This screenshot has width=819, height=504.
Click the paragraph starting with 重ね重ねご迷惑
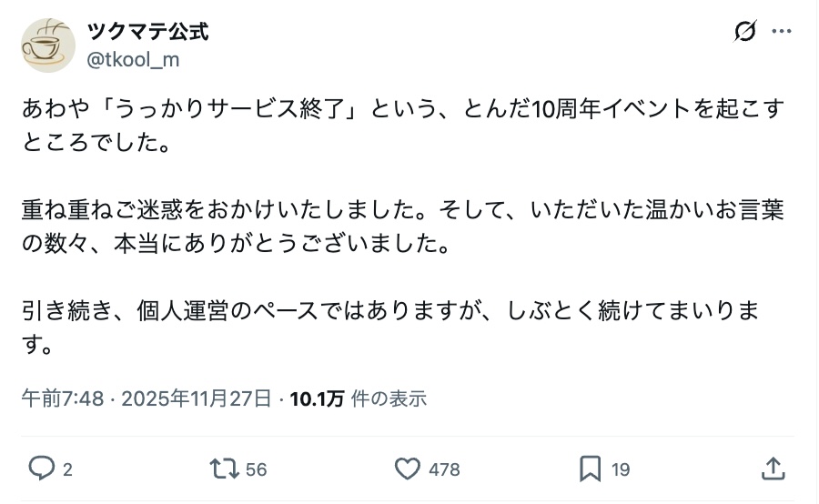coord(400,228)
